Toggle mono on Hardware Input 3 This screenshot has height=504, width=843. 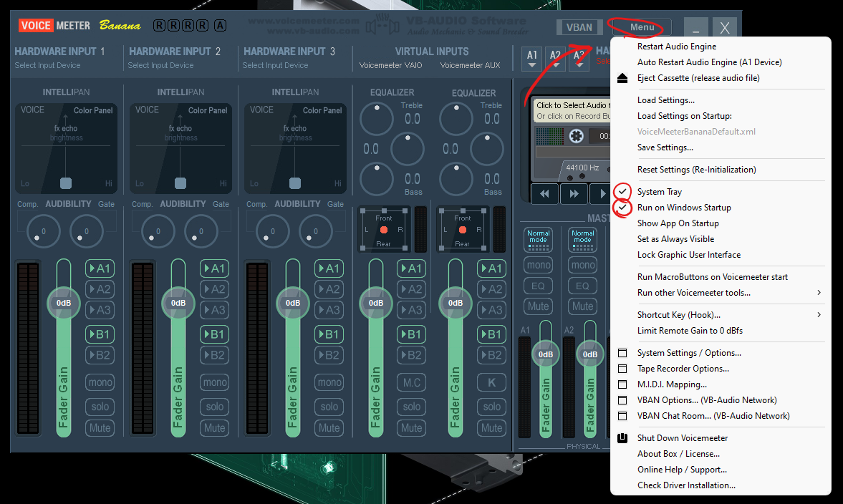pos(329,382)
